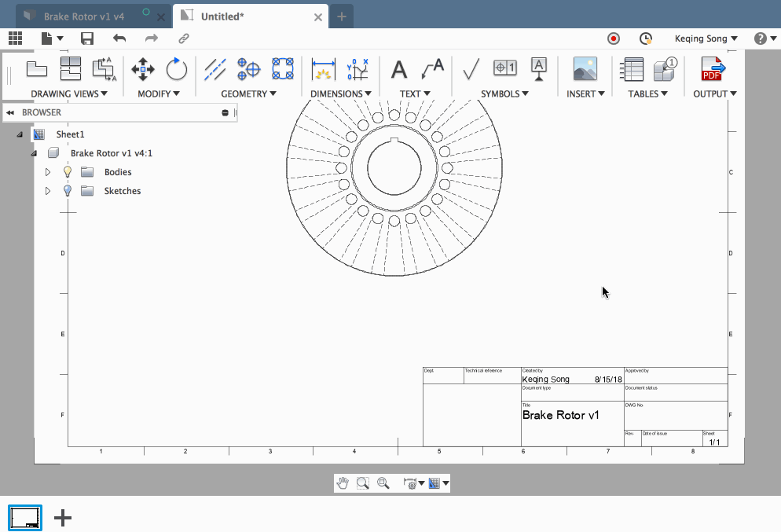Toggle visibility lightbulb for Sketches folder
This screenshot has width=781, height=532.
coord(68,191)
